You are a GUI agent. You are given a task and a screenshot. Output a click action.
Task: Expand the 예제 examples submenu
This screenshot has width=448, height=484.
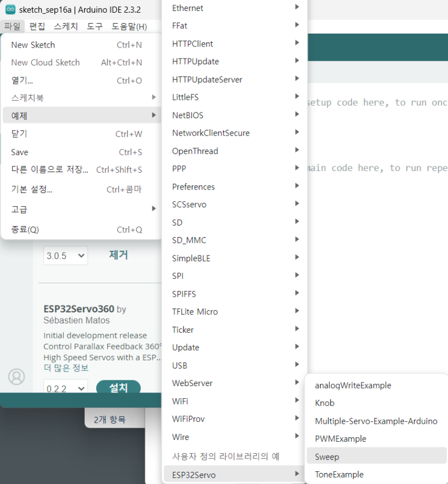(x=82, y=115)
